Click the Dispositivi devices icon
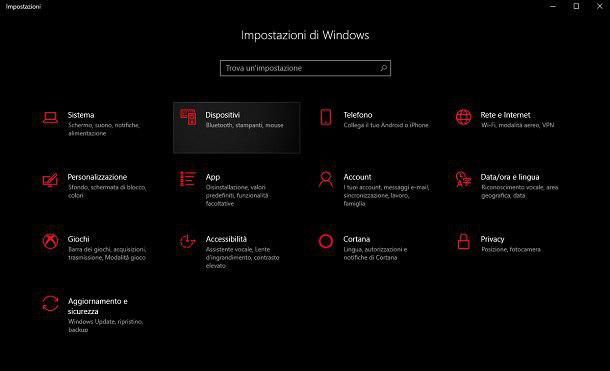 coord(188,117)
